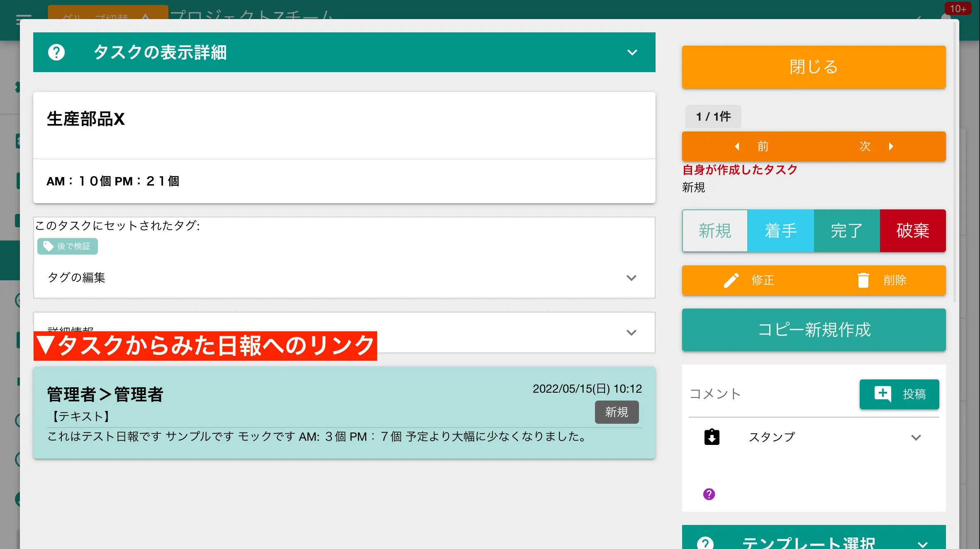Toggle task status to 完了
Image resolution: width=980 pixels, height=549 pixels.
pos(846,231)
